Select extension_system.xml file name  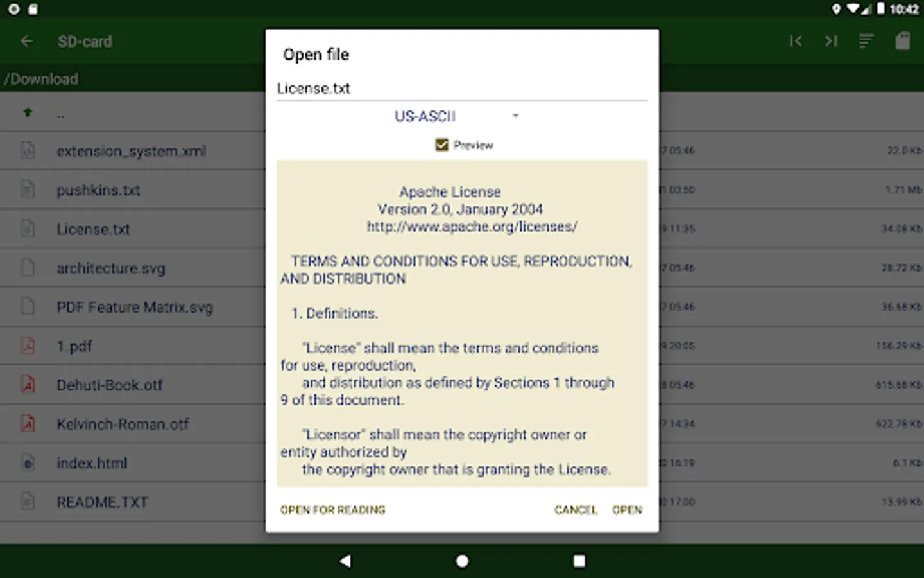tap(132, 152)
